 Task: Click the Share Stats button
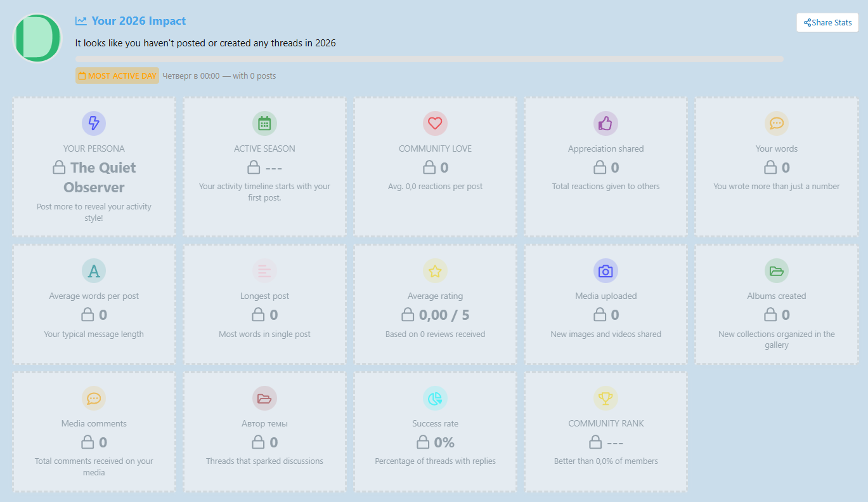click(x=827, y=22)
